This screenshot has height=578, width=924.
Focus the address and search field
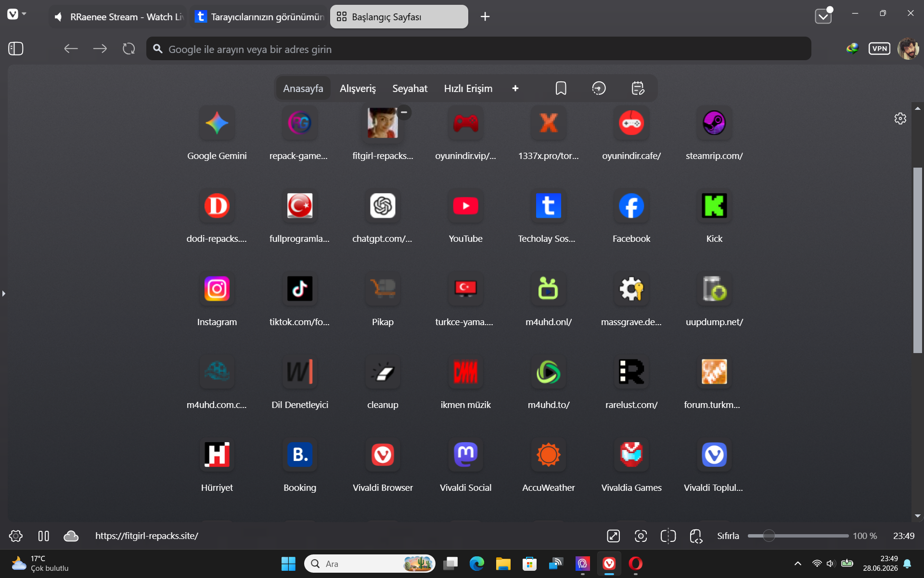click(478, 49)
